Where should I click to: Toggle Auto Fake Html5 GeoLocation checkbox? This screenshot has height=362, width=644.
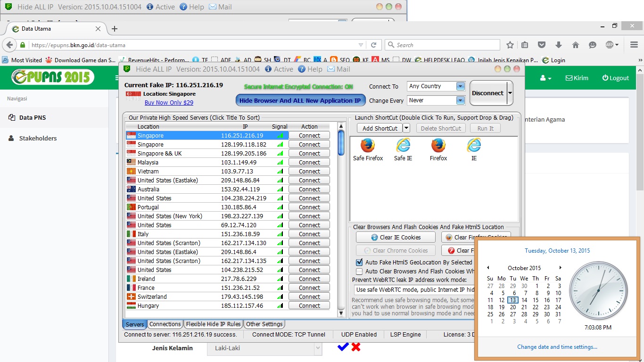[x=359, y=262]
